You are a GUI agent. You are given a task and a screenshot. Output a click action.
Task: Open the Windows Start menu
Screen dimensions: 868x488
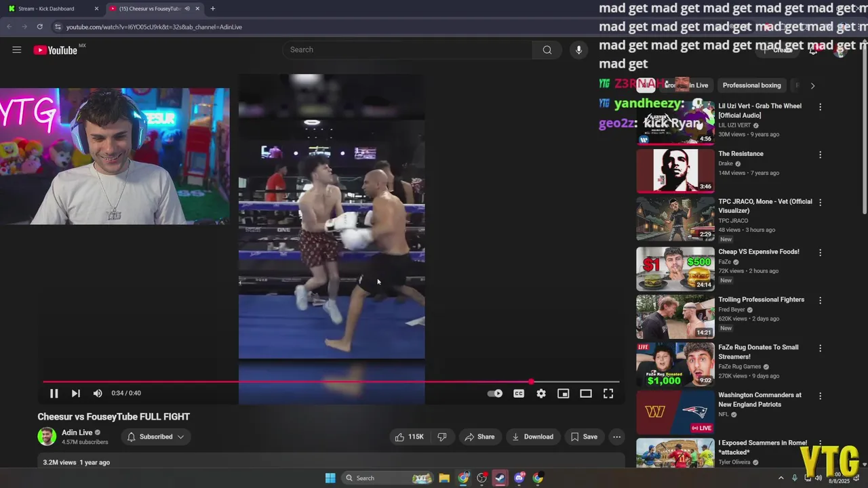[x=330, y=478]
